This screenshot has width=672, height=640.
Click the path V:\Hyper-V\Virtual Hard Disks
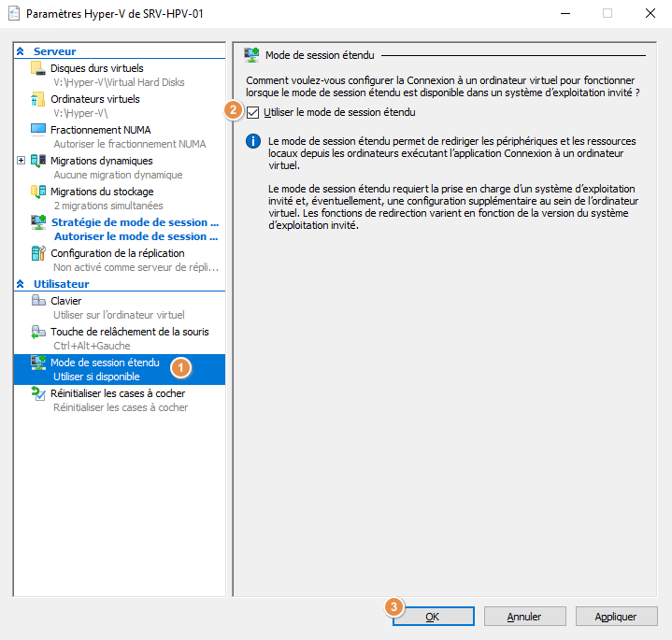(119, 82)
